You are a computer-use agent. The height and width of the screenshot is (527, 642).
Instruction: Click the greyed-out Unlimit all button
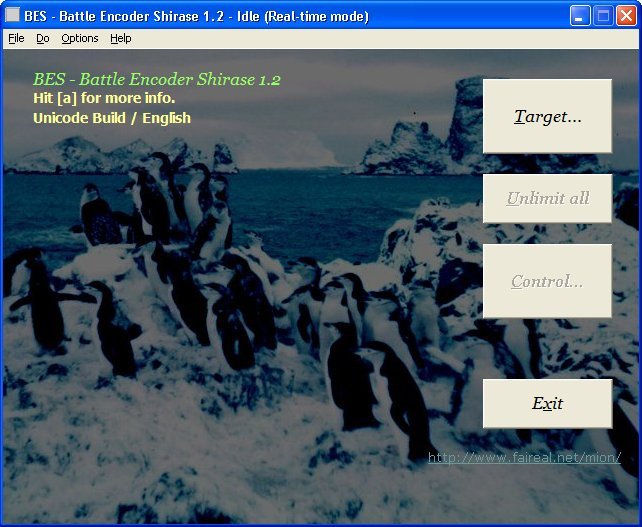[547, 198]
